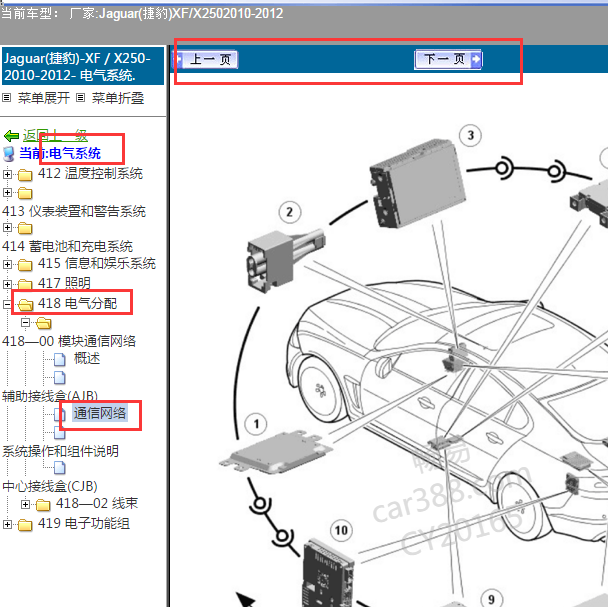Viewport: 608px width, 607px height.
Task: Click the green back arrow icon
Action: tap(11, 136)
